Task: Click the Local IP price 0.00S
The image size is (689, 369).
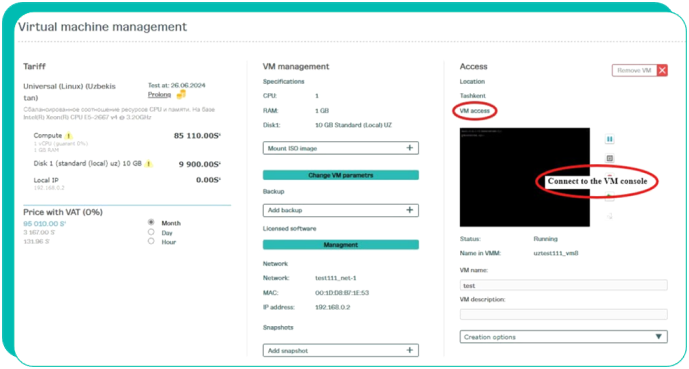Action: point(208,180)
